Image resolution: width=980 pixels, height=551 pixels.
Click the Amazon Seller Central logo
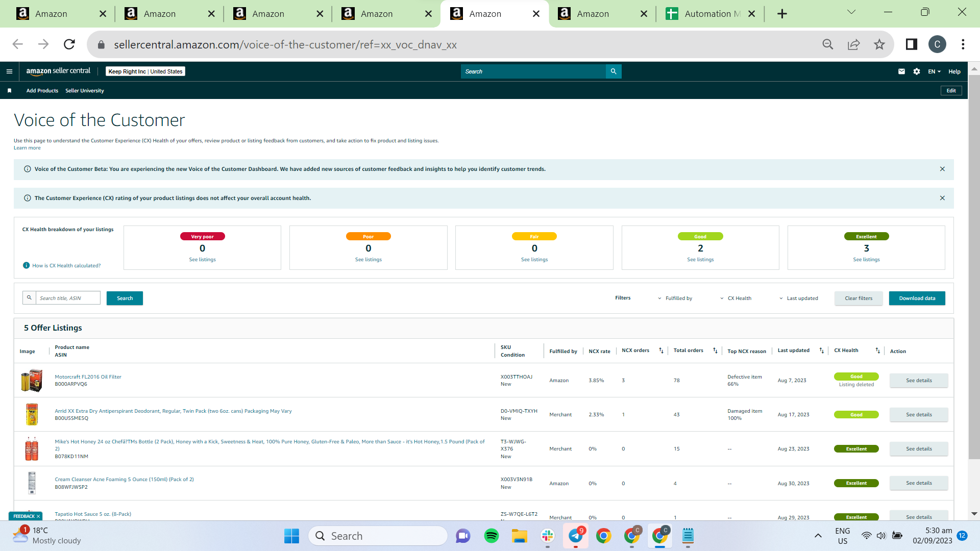(58, 71)
